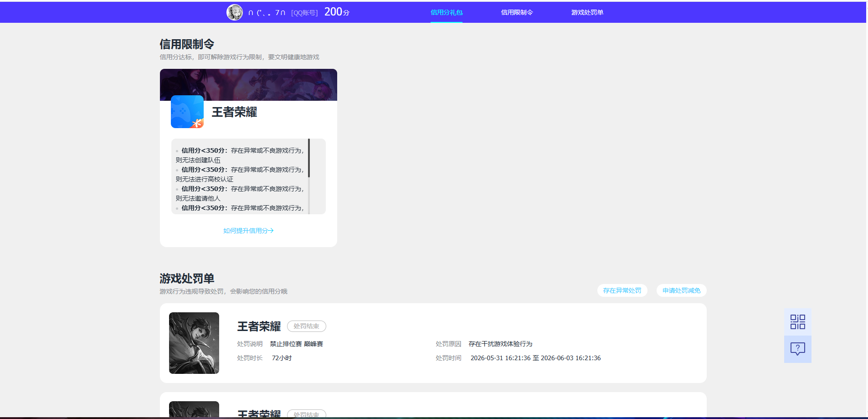Open the help feedback floating icon
The image size is (868, 419).
tap(797, 349)
